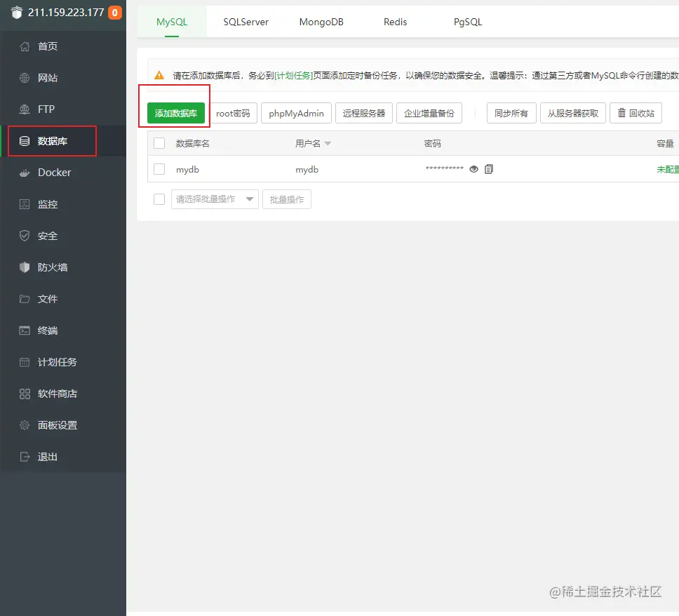
Task: Click the 批量操作 button
Action: [287, 199]
